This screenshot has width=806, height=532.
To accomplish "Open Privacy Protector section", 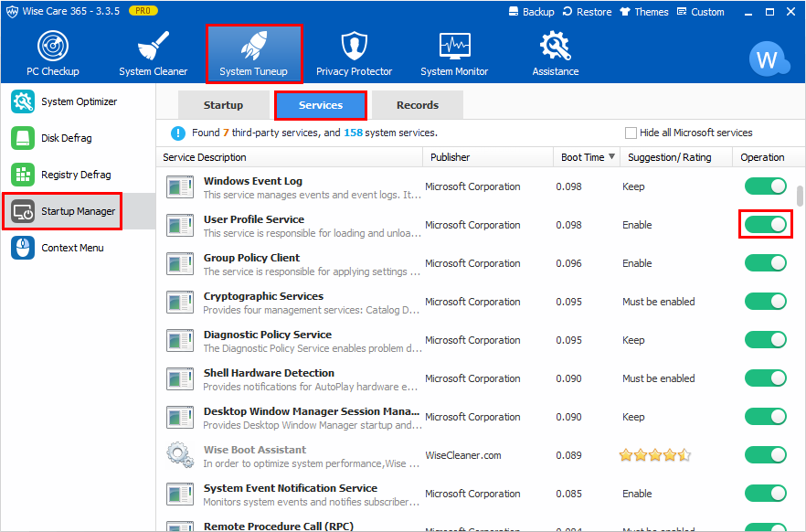I will [x=355, y=53].
